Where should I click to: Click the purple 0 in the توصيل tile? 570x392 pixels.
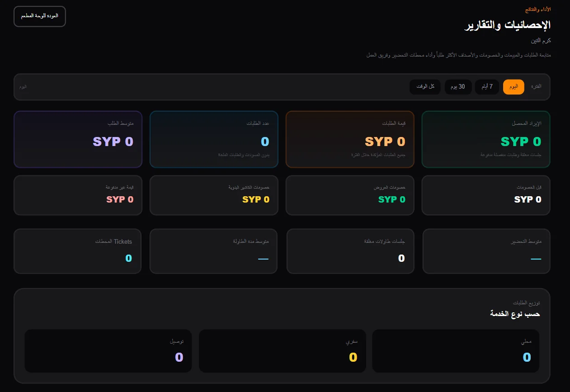(x=179, y=357)
